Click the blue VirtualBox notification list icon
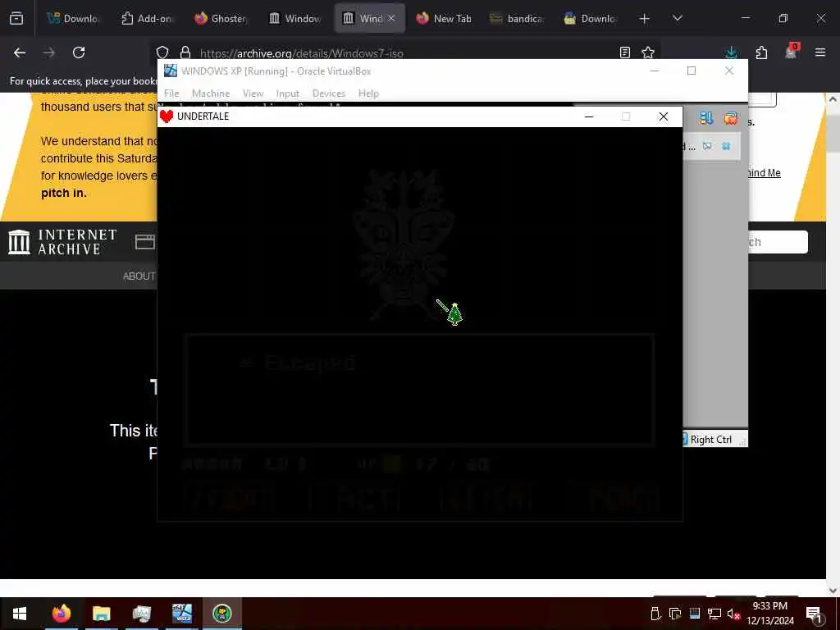 (x=706, y=118)
